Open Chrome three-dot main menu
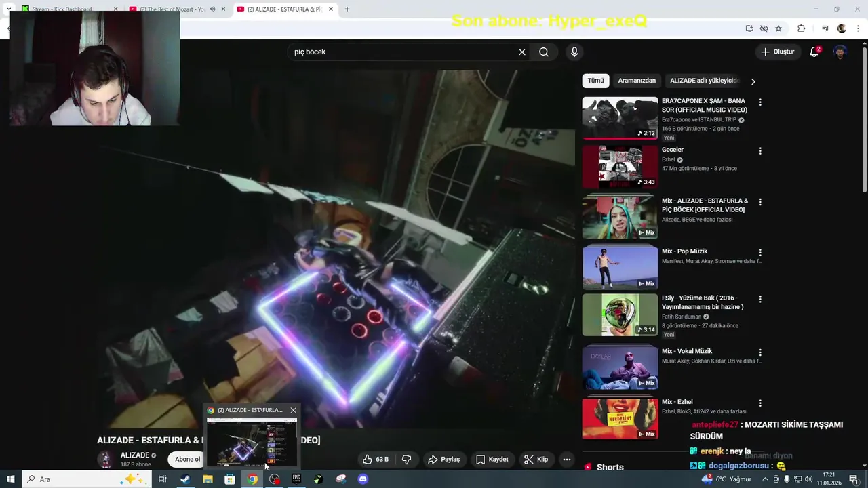 tap(857, 28)
